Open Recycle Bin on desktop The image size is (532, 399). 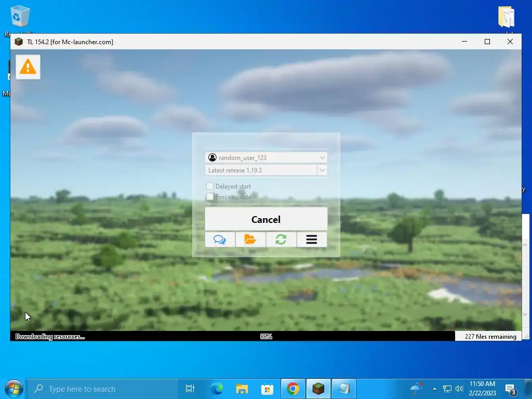pyautogui.click(x=20, y=16)
